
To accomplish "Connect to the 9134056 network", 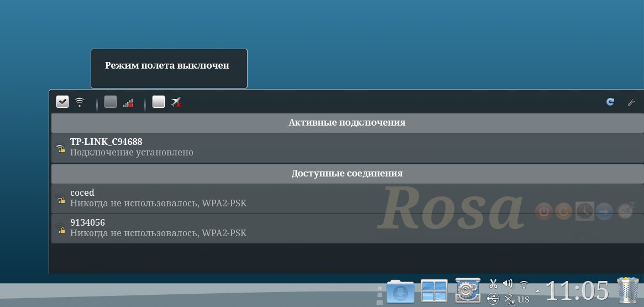I will point(348,228).
